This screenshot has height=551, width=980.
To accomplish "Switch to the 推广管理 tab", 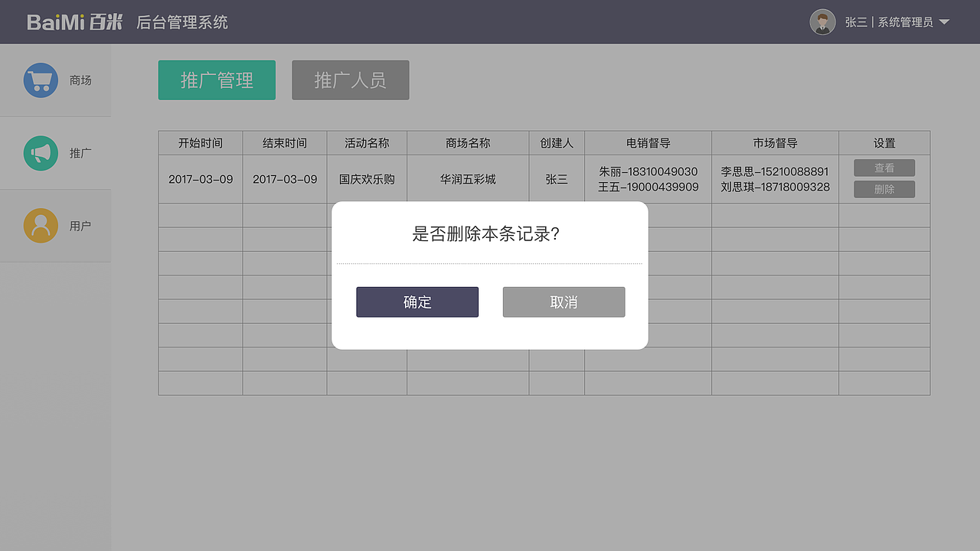I will (217, 80).
